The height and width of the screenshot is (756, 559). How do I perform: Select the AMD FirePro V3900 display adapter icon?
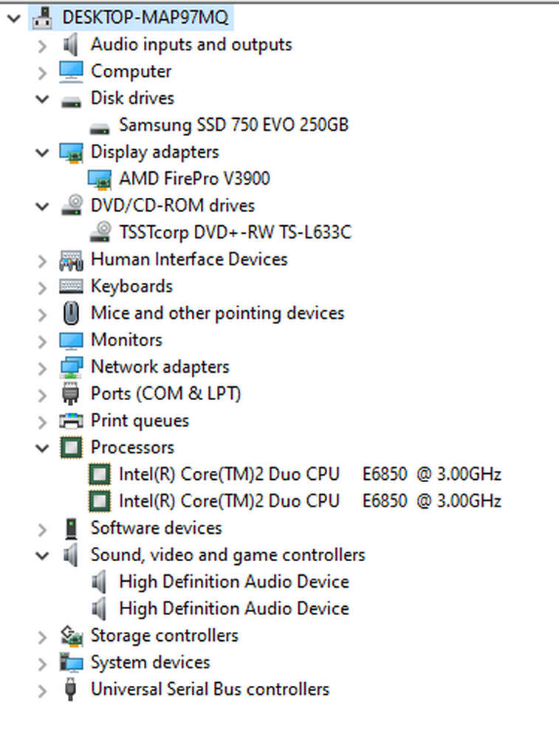[x=100, y=179]
